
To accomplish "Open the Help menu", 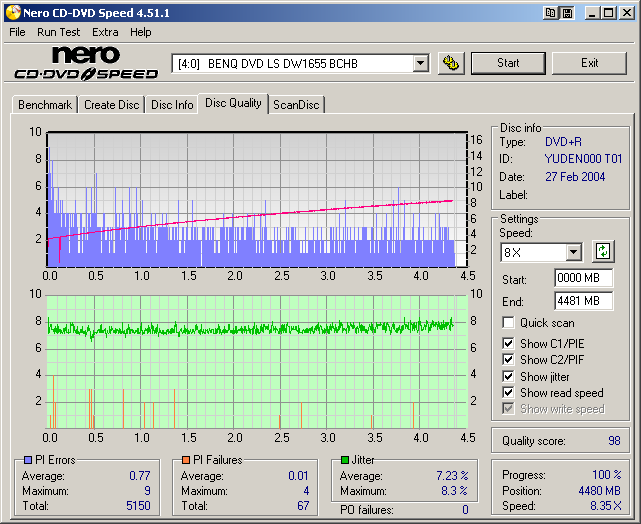I will point(141,32).
